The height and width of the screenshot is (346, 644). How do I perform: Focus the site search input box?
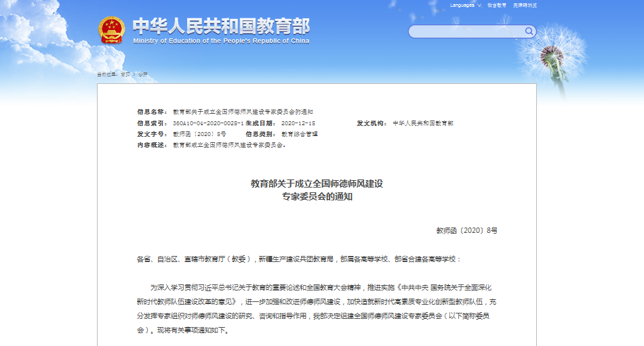pyautogui.click(x=466, y=32)
